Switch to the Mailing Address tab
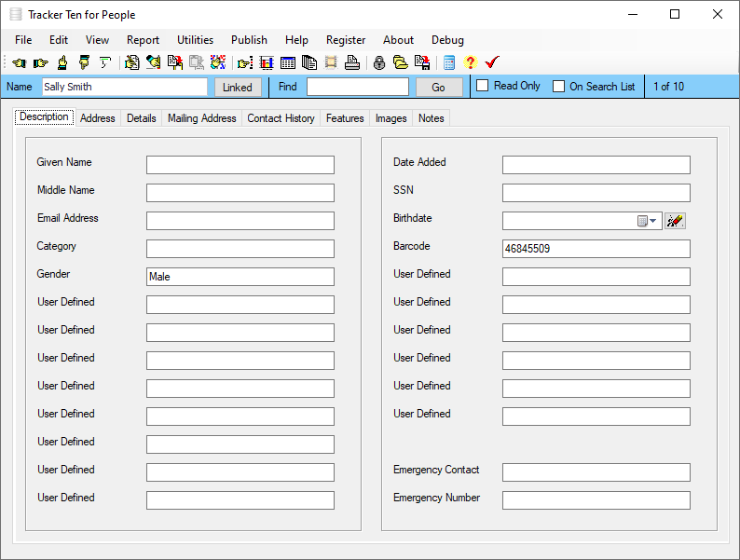Screen dimensions: 740x560 [x=201, y=118]
